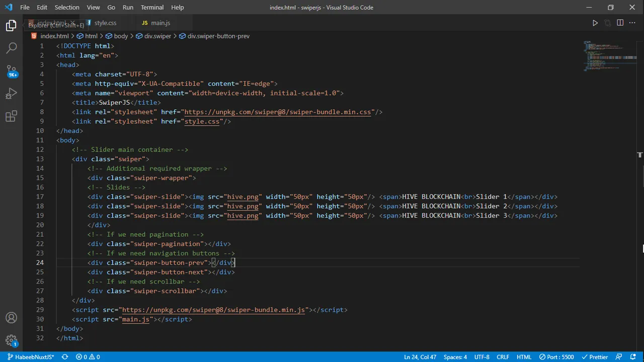Viewport: 644px width, 362px height.
Task: Switch to the main.js tab
Action: click(x=160, y=23)
